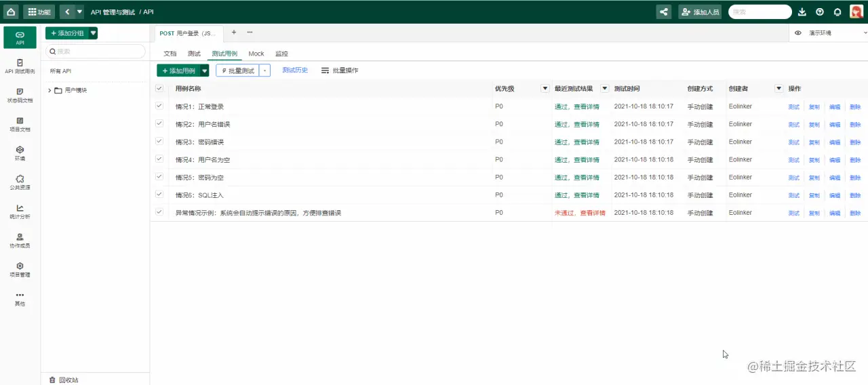This screenshot has width=868, height=385.
Task: Open 协作成员 in sidebar
Action: 20,241
